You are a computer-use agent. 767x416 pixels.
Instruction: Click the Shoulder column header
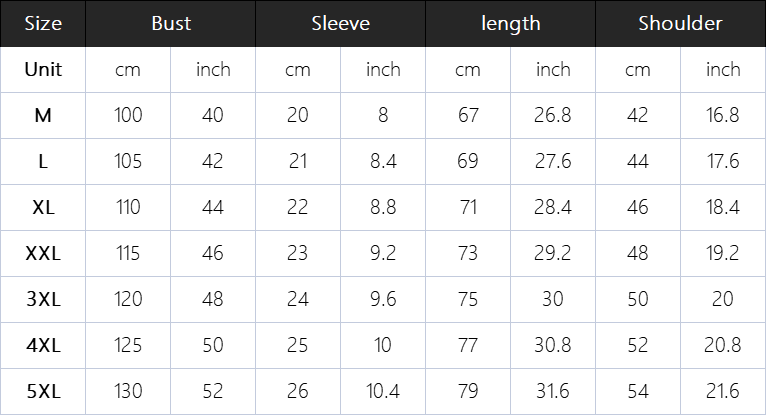tap(681, 24)
